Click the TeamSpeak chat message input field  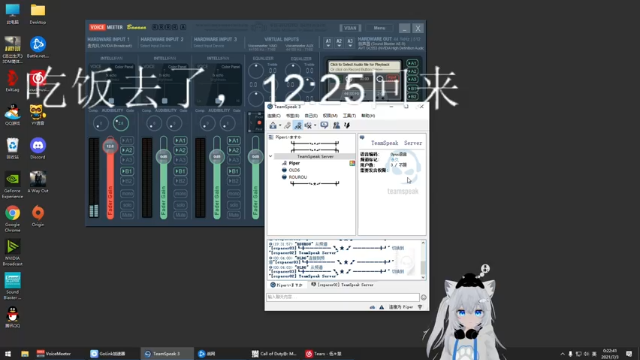[x=343, y=297]
